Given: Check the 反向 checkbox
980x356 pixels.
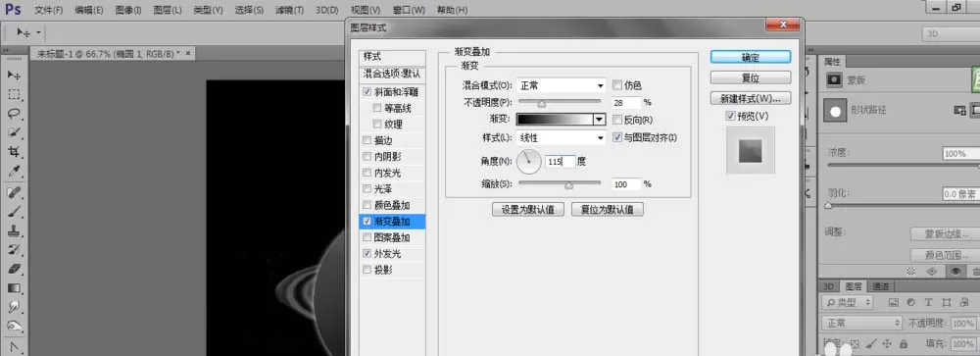Looking at the screenshot, I should pos(617,120).
